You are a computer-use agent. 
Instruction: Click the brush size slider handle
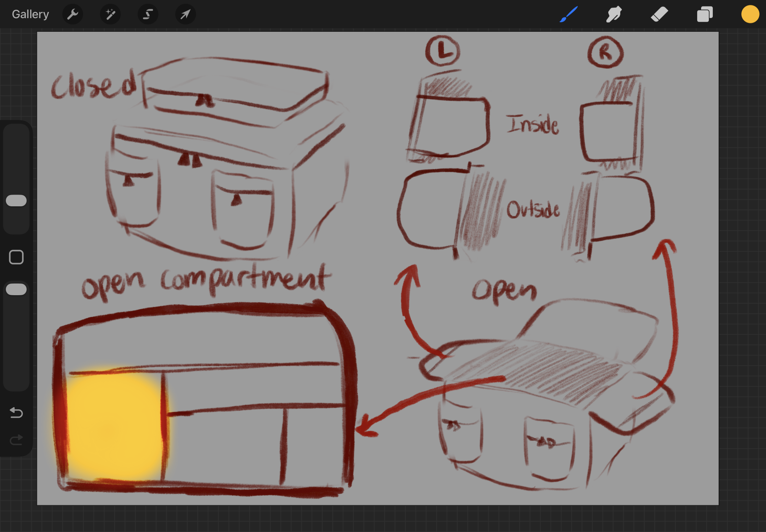[x=16, y=200]
